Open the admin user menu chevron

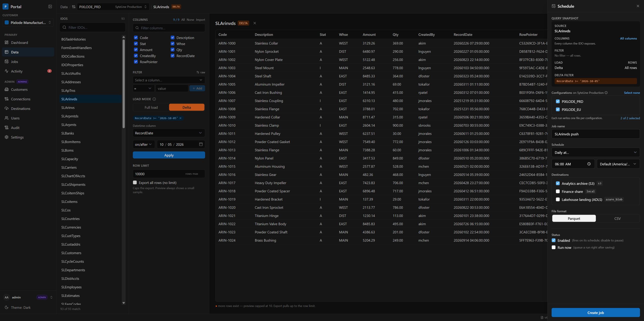coord(51,297)
